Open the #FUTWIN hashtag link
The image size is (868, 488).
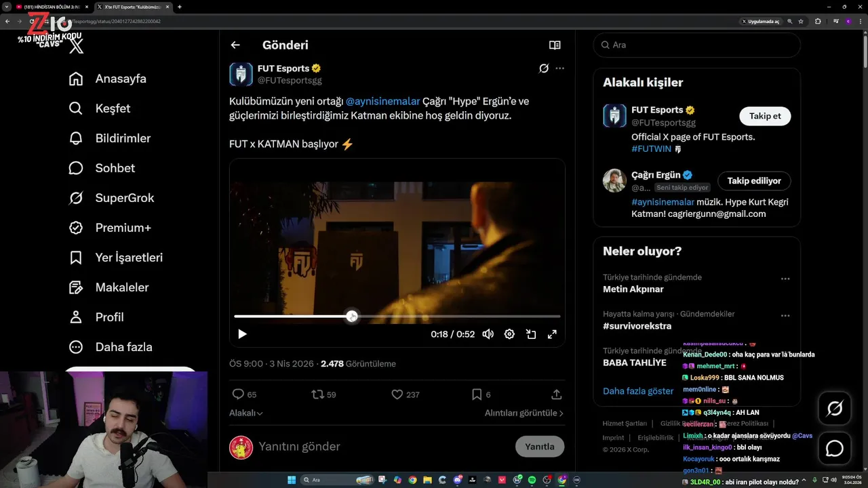click(x=651, y=148)
